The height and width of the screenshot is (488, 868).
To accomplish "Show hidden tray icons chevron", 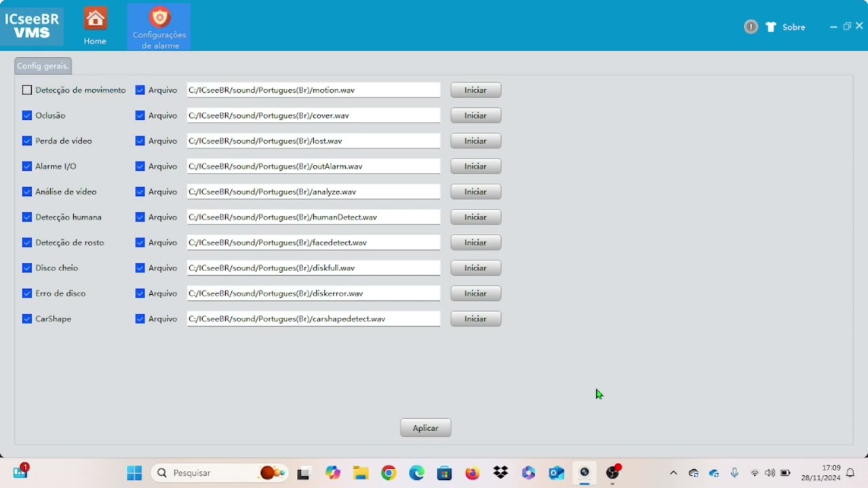I will coord(673,473).
